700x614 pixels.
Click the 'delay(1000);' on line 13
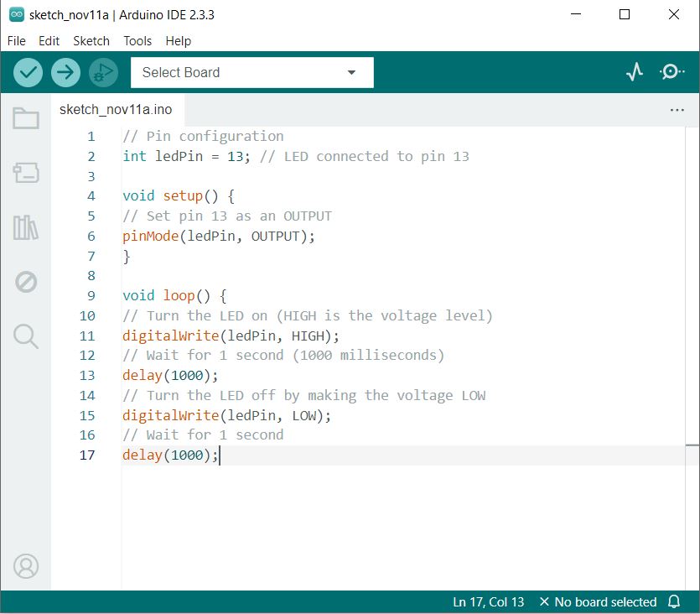point(170,375)
